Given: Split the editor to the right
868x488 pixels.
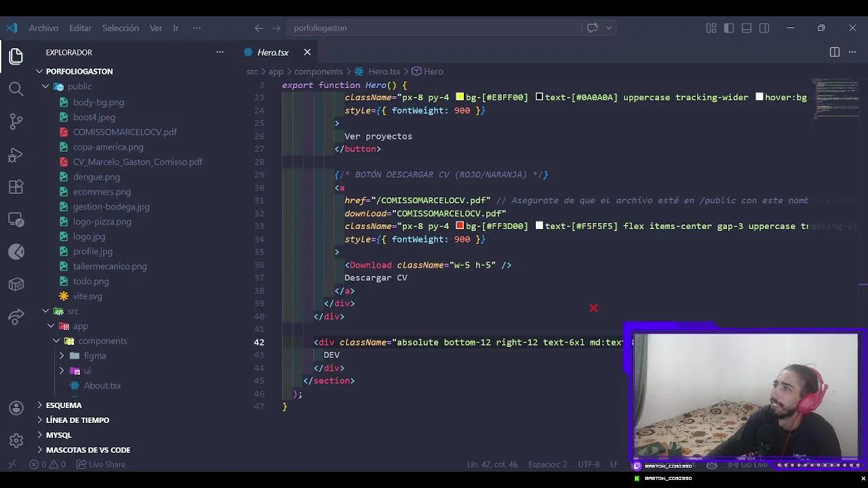Looking at the screenshot, I should [835, 52].
